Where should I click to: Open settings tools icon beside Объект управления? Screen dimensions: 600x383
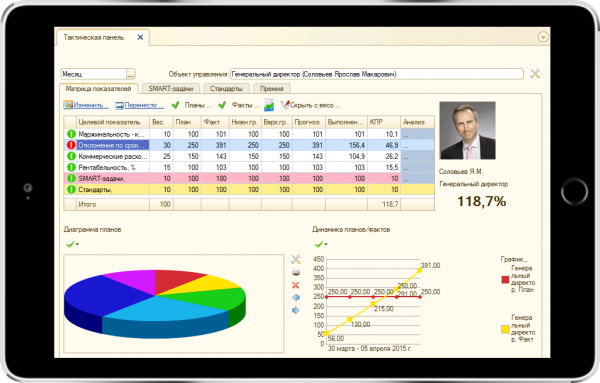pyautogui.click(x=535, y=74)
